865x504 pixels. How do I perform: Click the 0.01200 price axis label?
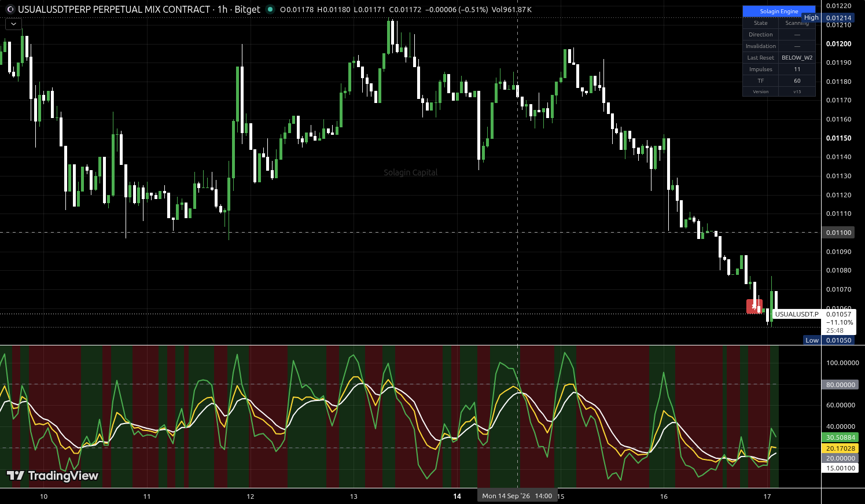point(838,44)
